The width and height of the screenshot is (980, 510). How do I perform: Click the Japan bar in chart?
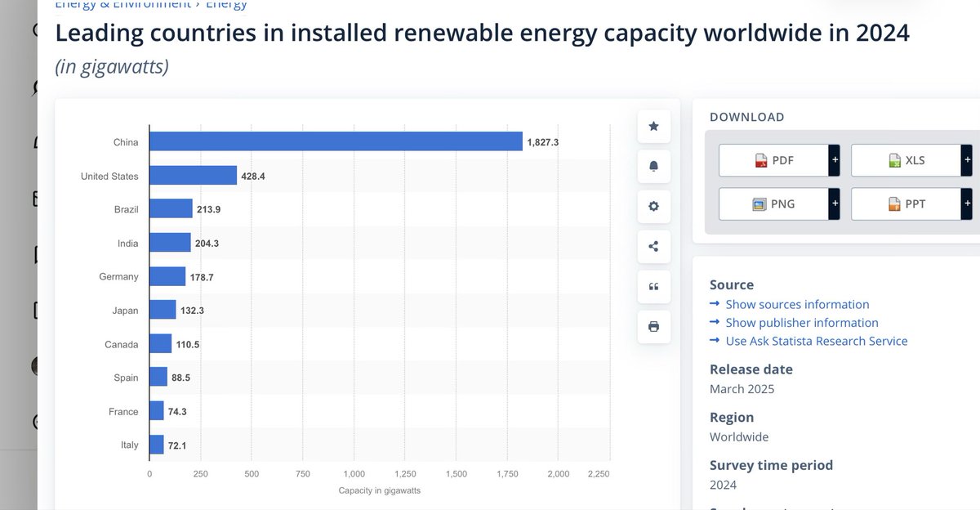(x=163, y=310)
